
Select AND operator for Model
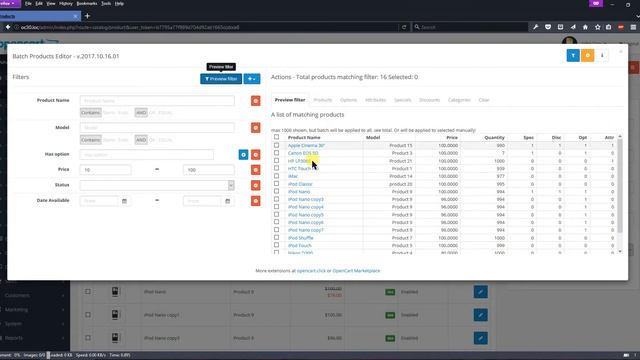click(141, 140)
